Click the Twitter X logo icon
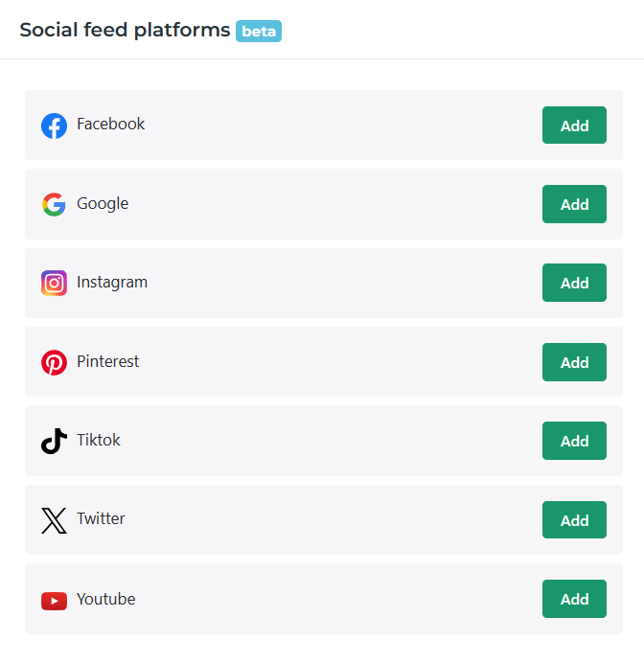644x663 pixels. tap(54, 520)
